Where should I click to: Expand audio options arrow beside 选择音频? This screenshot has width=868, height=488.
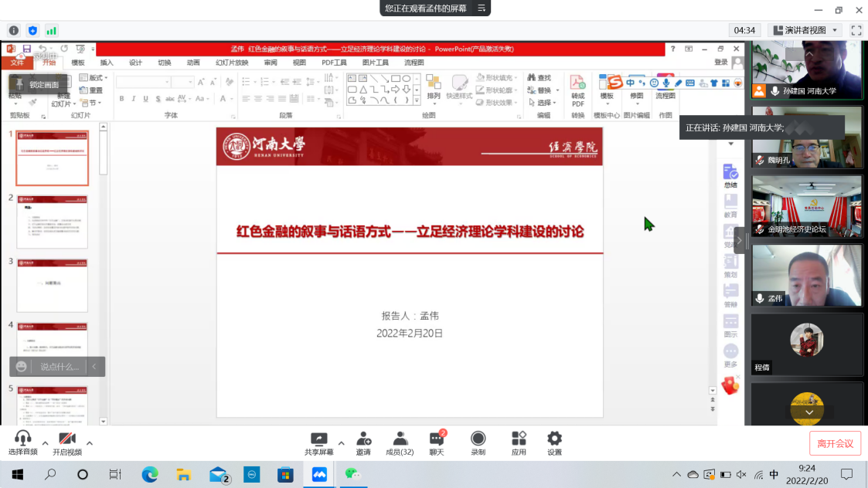coord(45,443)
